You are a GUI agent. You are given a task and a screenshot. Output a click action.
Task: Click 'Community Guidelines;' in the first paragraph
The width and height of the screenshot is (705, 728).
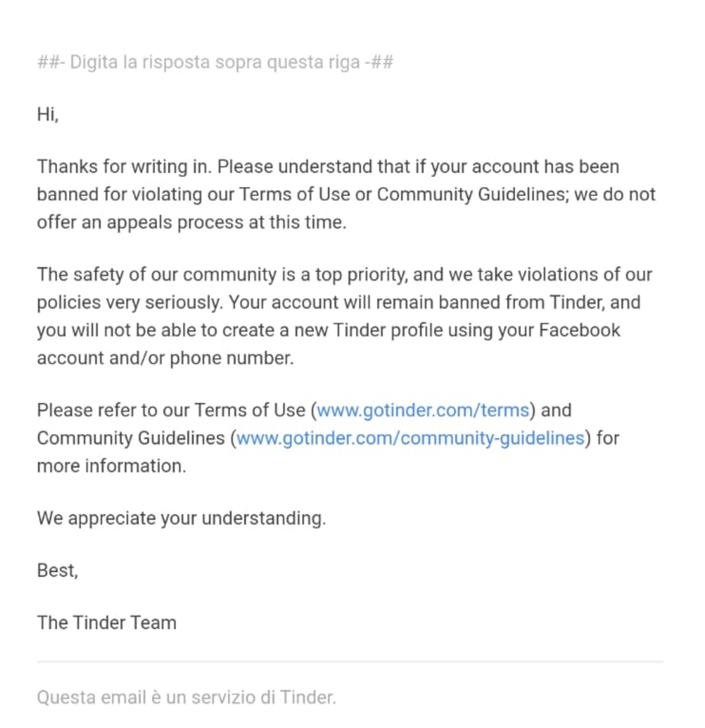(x=473, y=194)
